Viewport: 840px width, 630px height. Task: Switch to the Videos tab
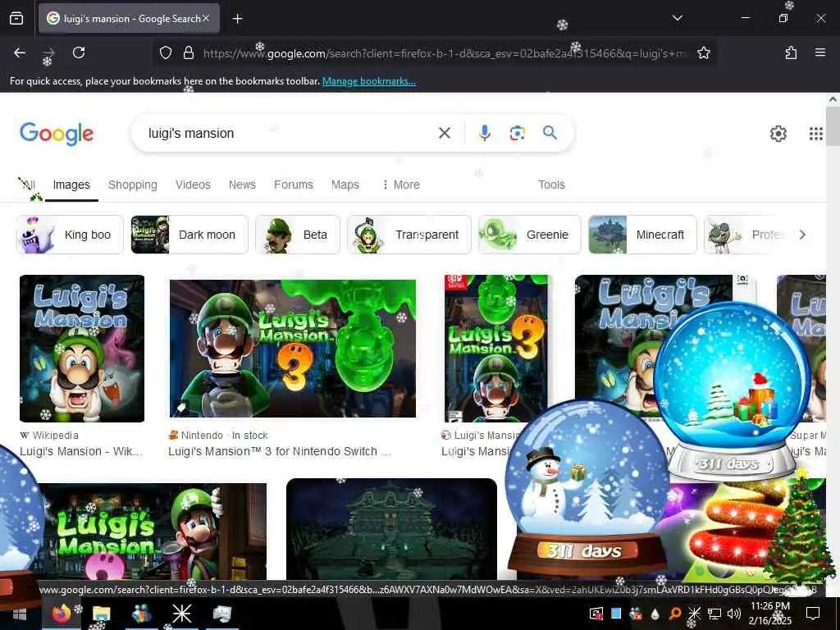point(193,185)
